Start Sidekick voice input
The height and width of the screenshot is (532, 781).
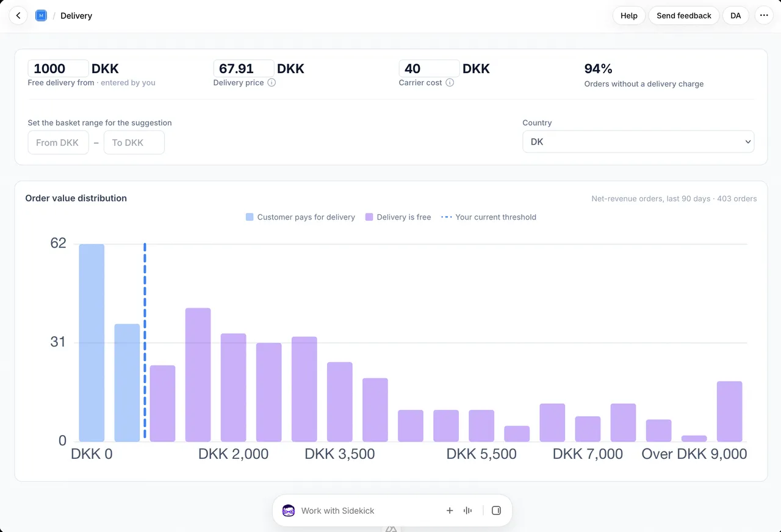(x=468, y=511)
